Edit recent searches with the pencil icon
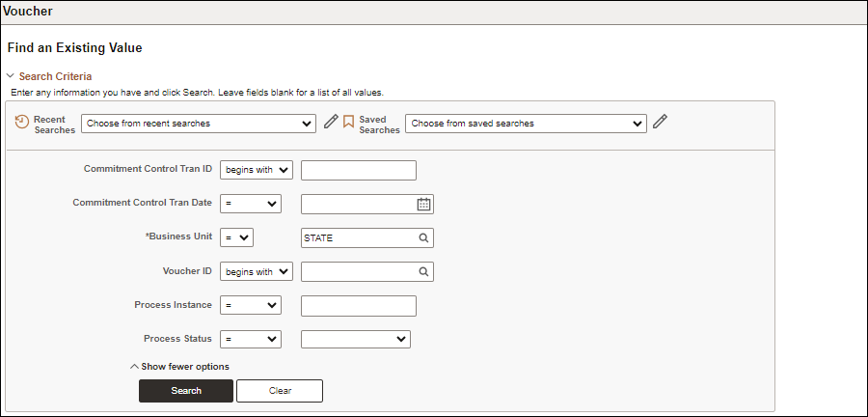This screenshot has height=417, width=868. (x=331, y=122)
